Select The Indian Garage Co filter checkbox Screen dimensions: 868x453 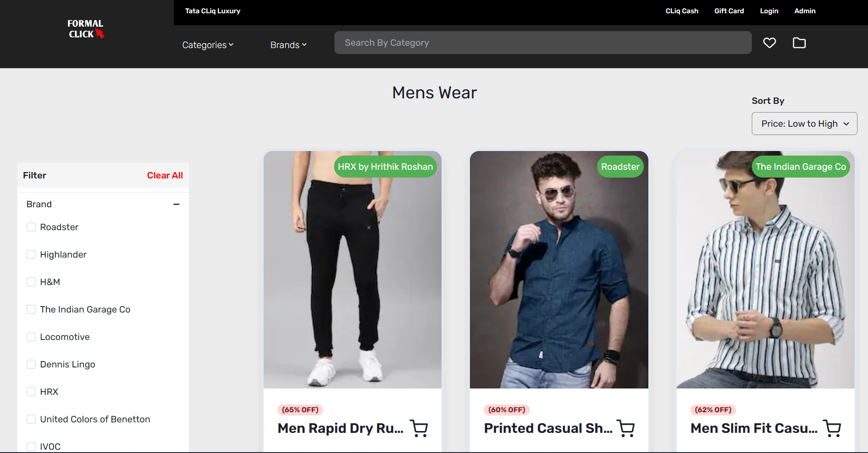(31, 309)
